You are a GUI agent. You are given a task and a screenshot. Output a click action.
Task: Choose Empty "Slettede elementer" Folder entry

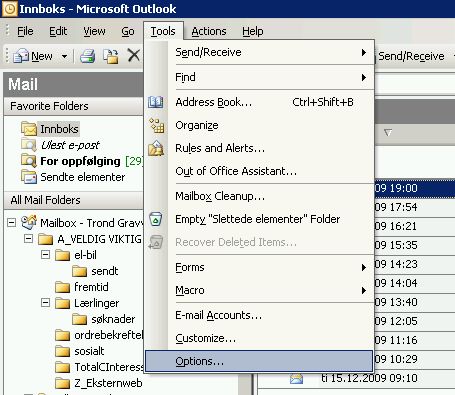coord(259,219)
